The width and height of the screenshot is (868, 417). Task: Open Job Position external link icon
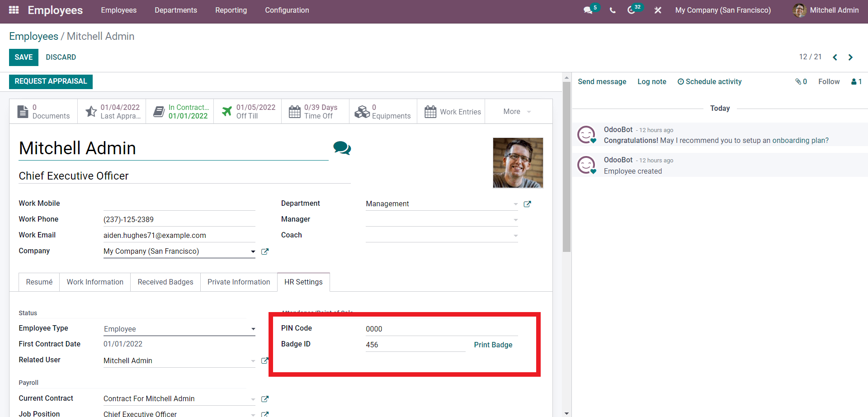click(x=265, y=414)
